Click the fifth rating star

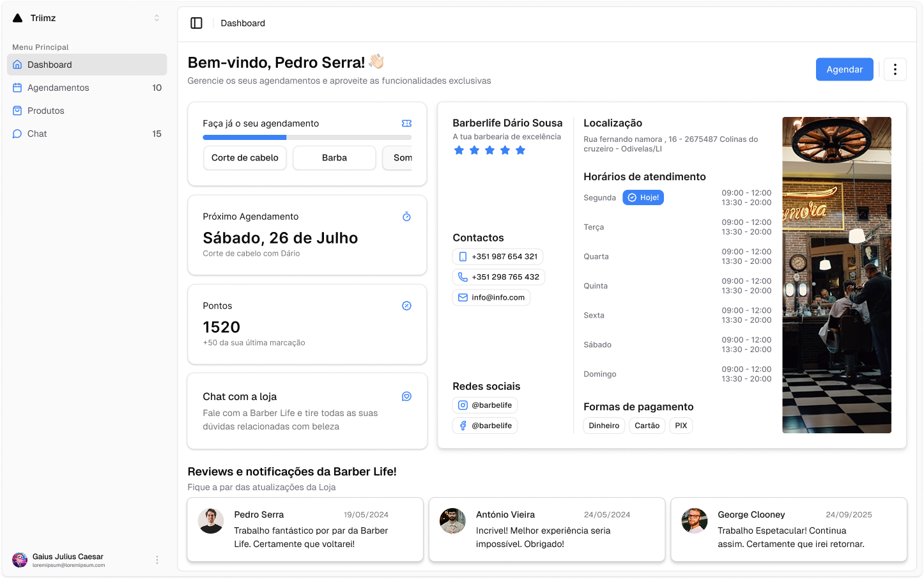pos(520,150)
